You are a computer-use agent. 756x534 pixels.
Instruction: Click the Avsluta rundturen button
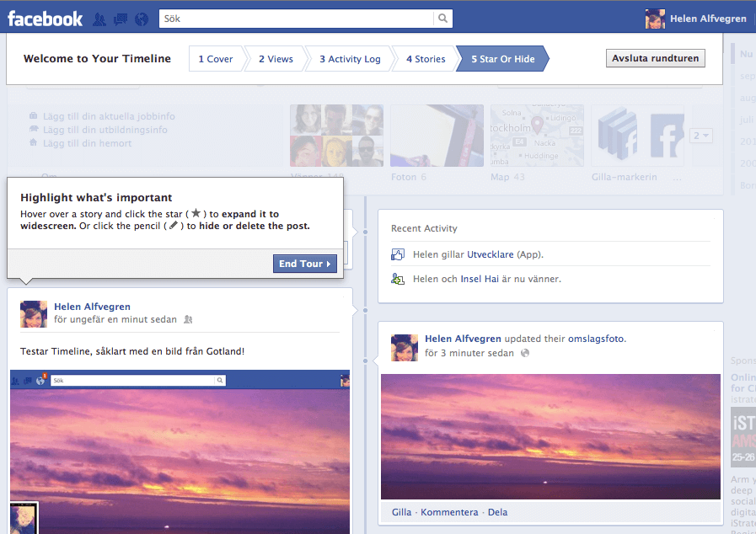655,58
